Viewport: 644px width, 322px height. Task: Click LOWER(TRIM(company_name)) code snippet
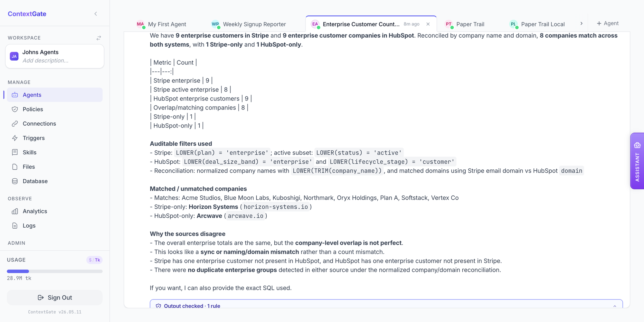click(337, 171)
